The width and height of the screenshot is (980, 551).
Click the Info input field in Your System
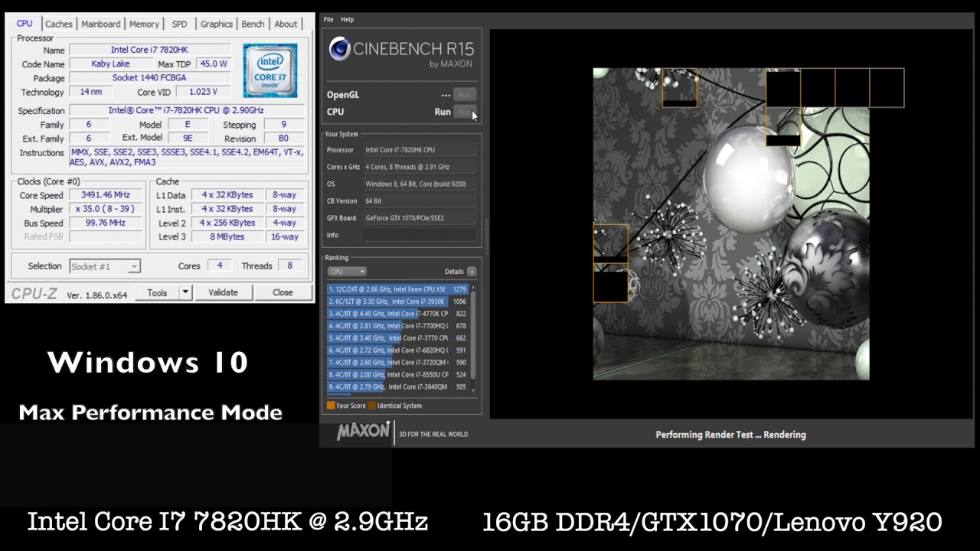tap(419, 235)
